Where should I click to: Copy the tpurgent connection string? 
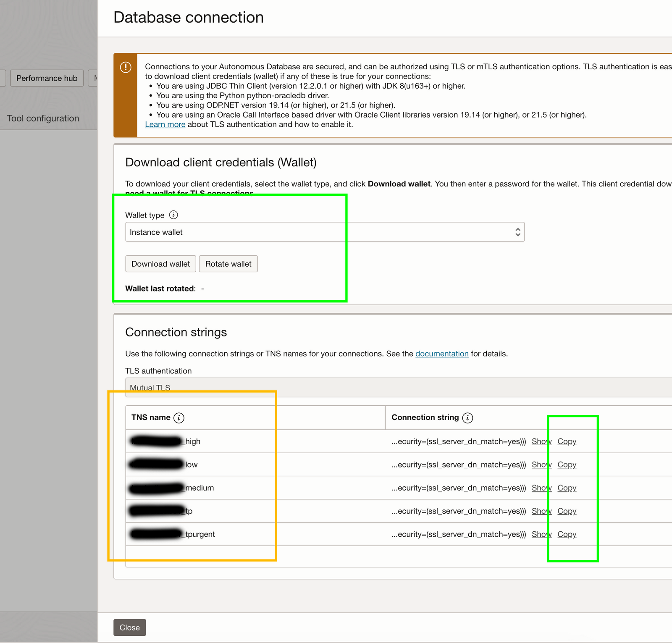pyautogui.click(x=567, y=534)
